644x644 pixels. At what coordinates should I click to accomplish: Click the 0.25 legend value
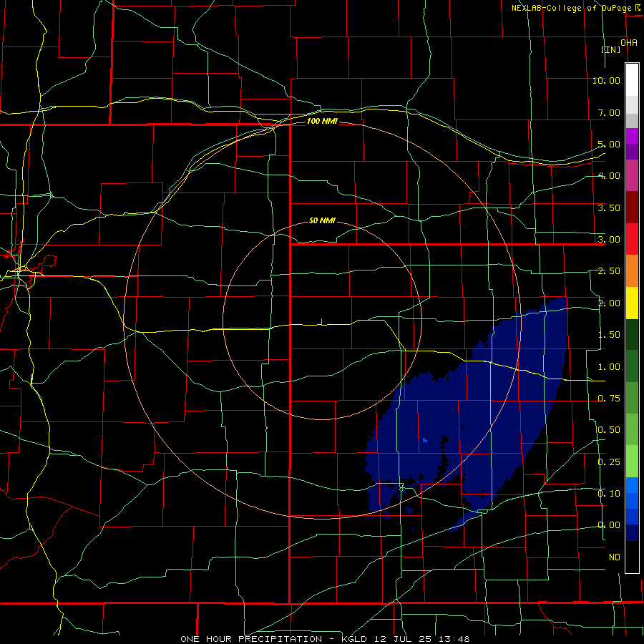(x=609, y=462)
